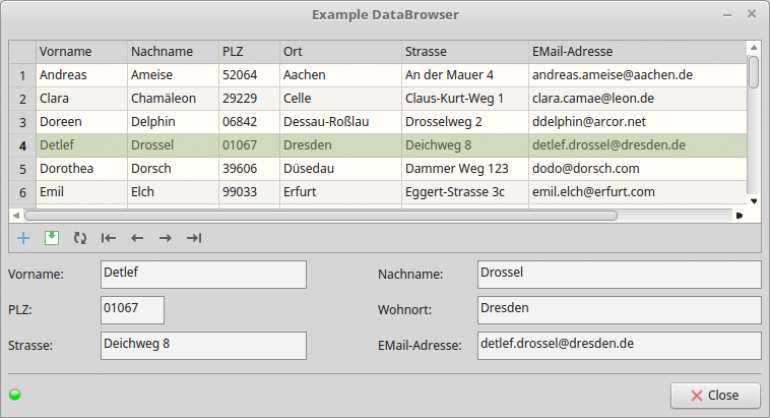Viewport: 770px width, 418px height.
Task: Jump to the first record
Action: click(109, 238)
